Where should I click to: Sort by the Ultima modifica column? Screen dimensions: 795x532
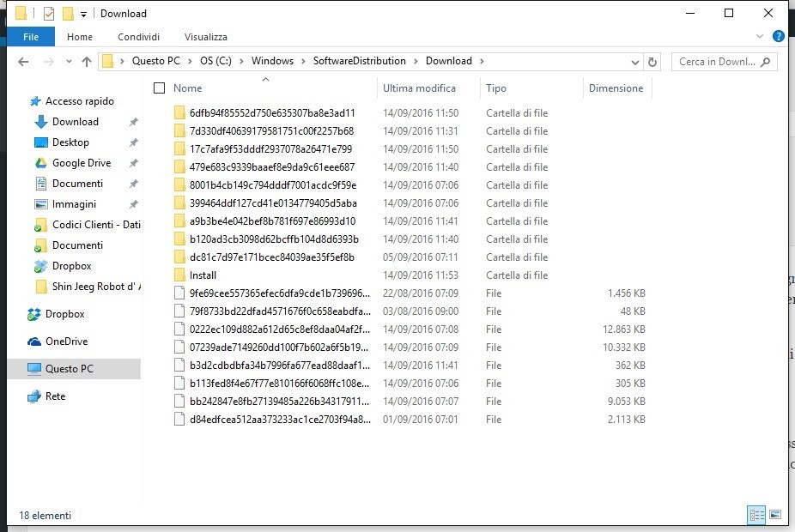click(x=419, y=88)
